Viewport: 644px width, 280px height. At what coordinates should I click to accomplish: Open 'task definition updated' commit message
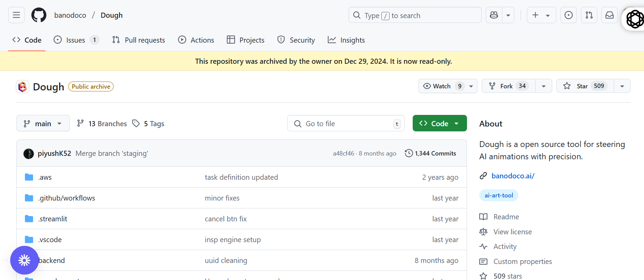(241, 177)
